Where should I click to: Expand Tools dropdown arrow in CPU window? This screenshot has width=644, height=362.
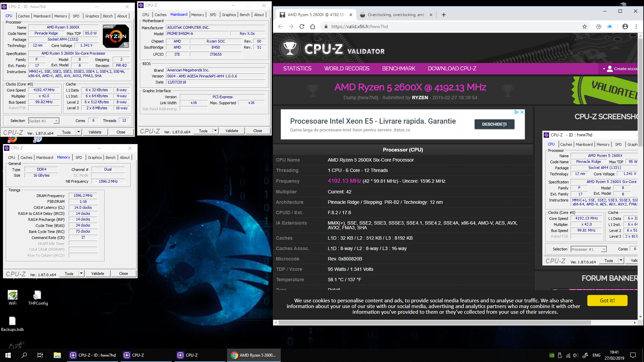click(78, 132)
